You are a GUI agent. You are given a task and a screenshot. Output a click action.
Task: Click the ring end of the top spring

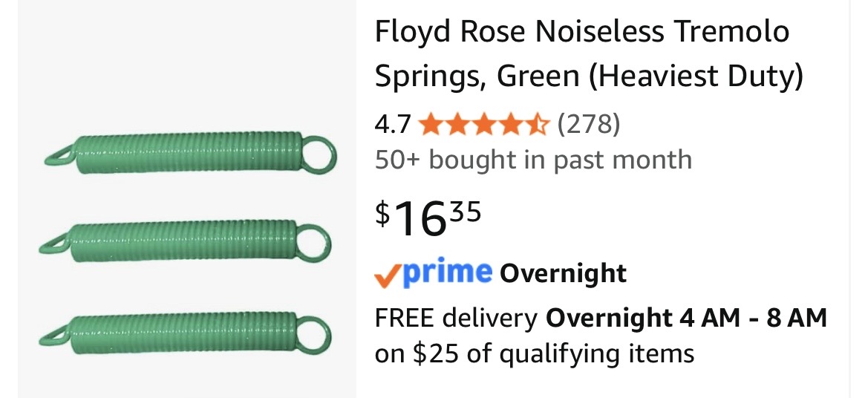[x=319, y=153]
